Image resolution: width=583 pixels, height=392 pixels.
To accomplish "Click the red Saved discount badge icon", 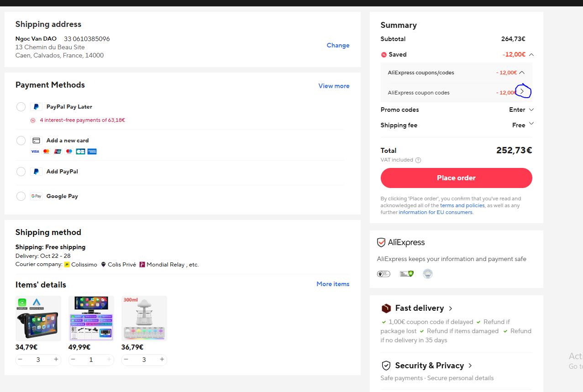I will pos(384,55).
